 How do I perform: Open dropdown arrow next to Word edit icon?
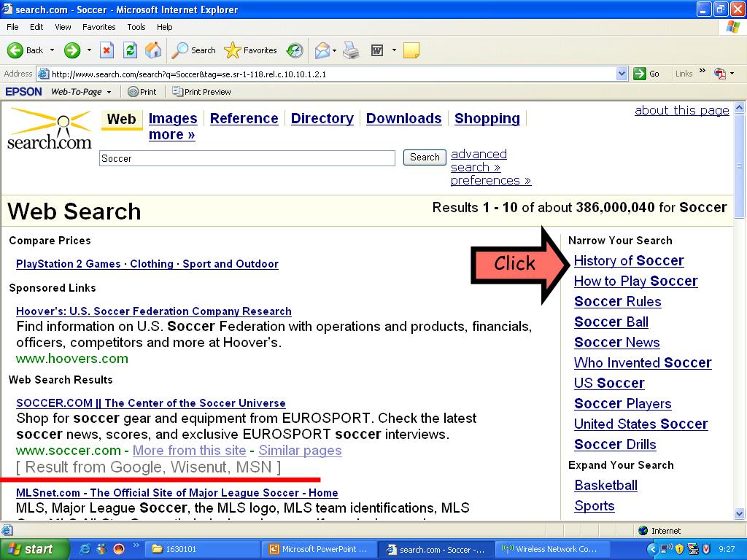pyautogui.click(x=394, y=50)
